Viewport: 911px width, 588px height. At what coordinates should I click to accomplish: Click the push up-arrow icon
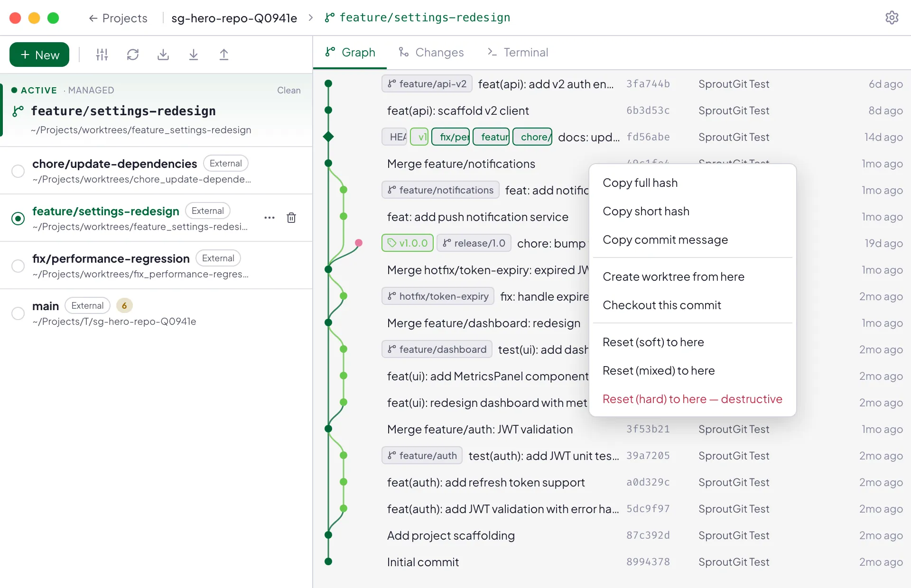(x=224, y=55)
